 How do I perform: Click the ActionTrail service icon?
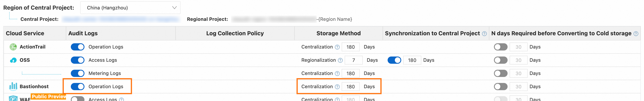(13, 47)
